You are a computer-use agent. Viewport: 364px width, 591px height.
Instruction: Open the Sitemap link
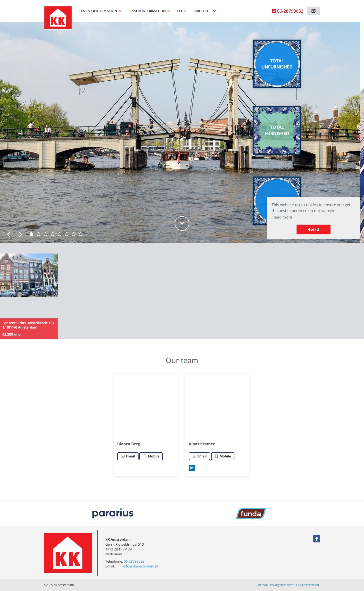262,585
